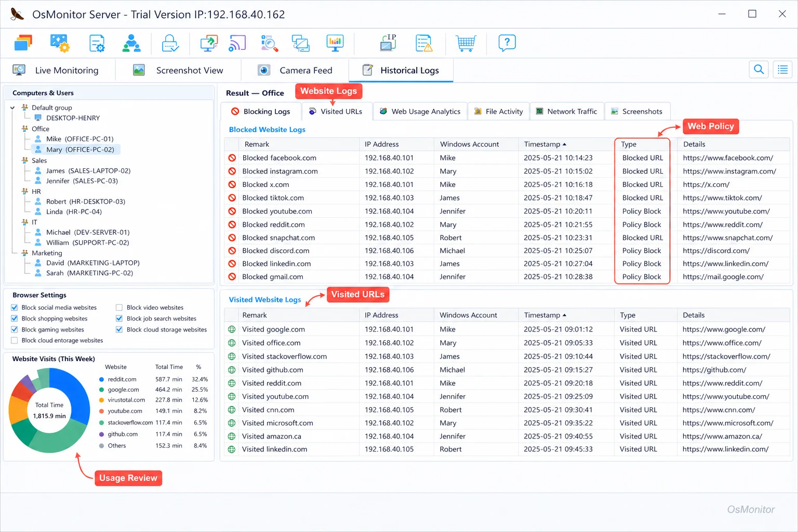Open the Historical Logs tab
Screen dimensions: 798x532
point(401,70)
